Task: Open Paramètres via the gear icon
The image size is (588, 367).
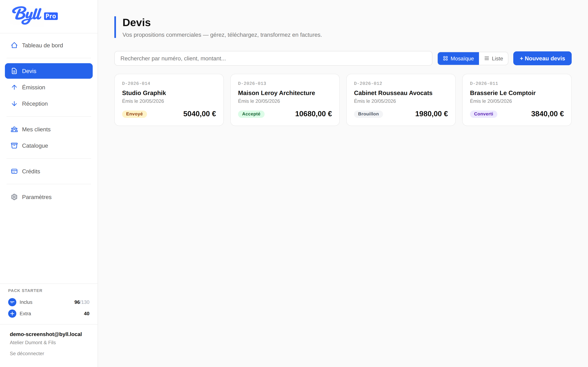Action: pyautogui.click(x=14, y=197)
